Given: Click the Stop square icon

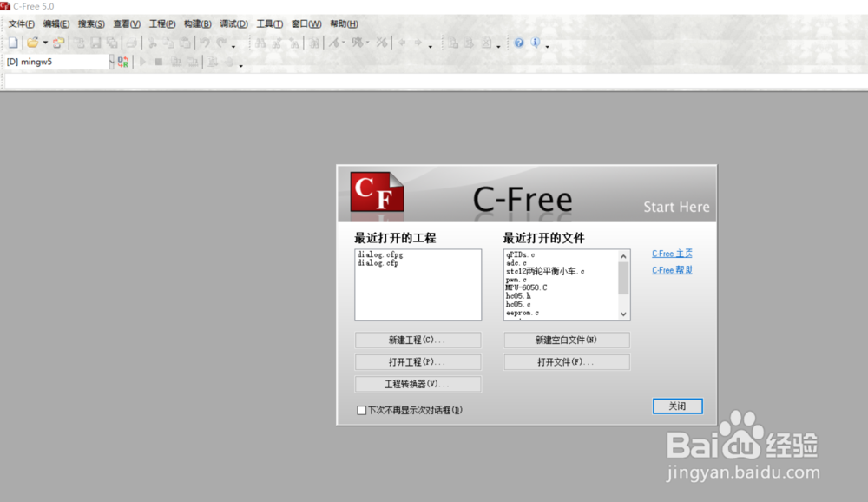Looking at the screenshot, I should tap(159, 62).
